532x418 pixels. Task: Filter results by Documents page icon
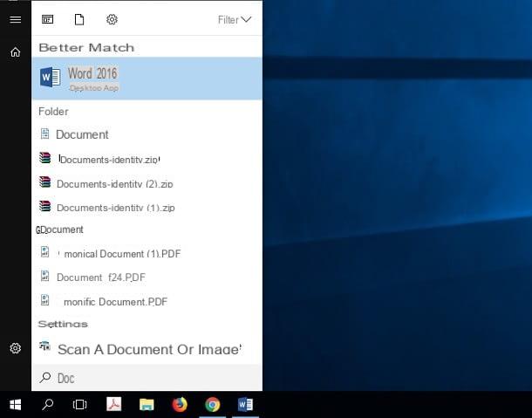click(x=79, y=19)
